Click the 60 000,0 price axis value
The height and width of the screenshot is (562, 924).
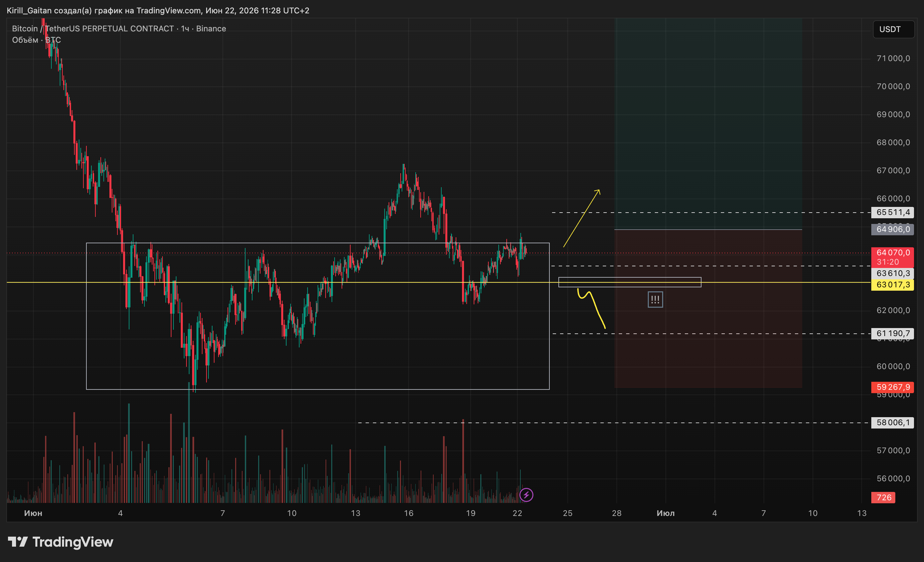pos(893,366)
